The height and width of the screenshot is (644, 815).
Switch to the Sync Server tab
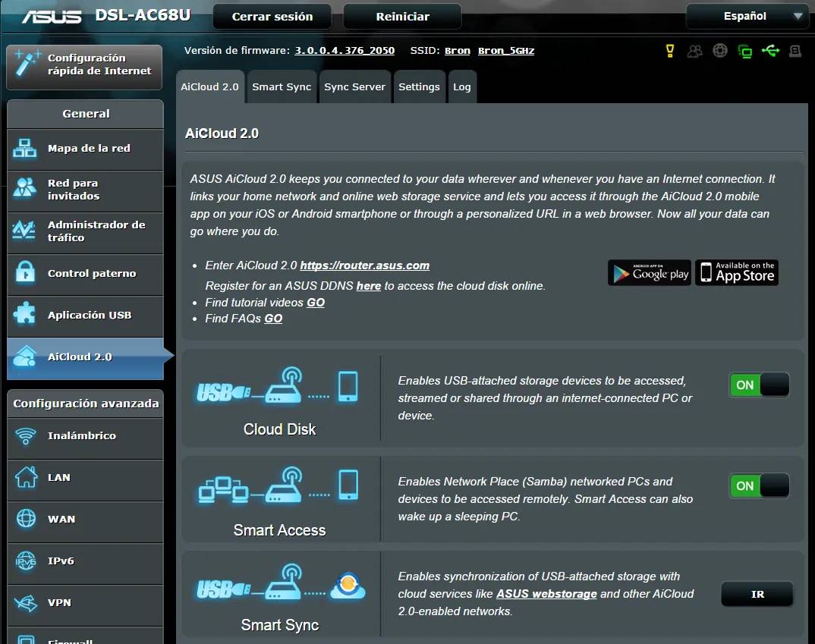354,86
